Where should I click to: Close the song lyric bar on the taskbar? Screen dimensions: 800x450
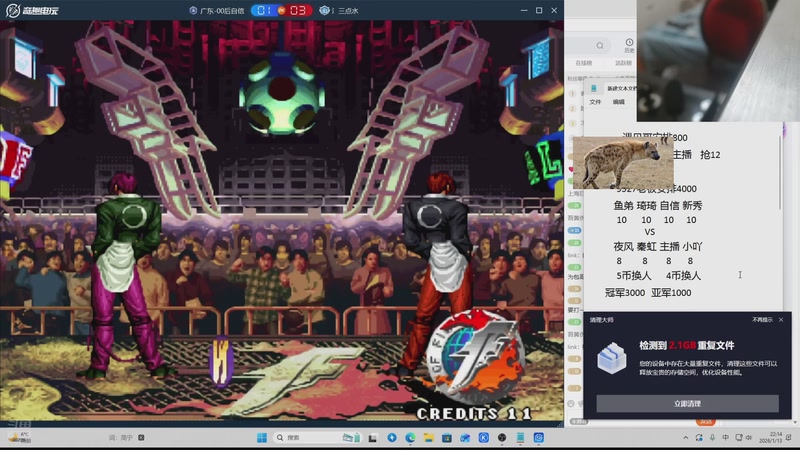pyautogui.click(x=141, y=438)
